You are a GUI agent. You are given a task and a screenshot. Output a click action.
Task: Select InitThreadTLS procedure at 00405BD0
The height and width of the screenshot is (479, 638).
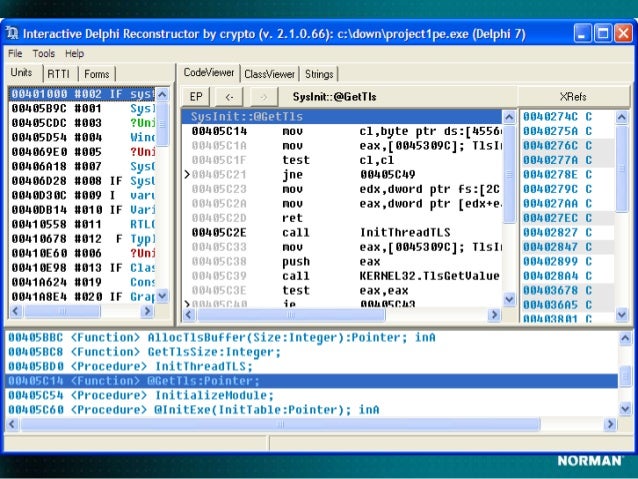tap(312, 367)
